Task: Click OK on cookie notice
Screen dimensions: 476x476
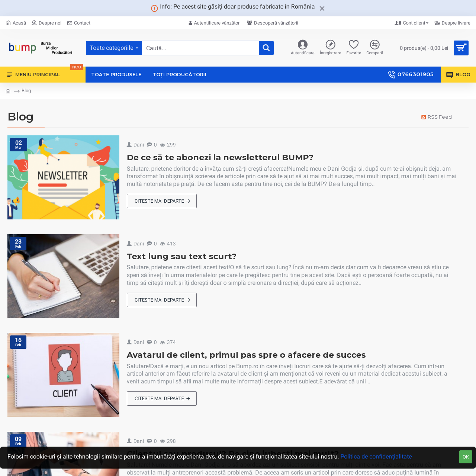Action: [x=466, y=457]
